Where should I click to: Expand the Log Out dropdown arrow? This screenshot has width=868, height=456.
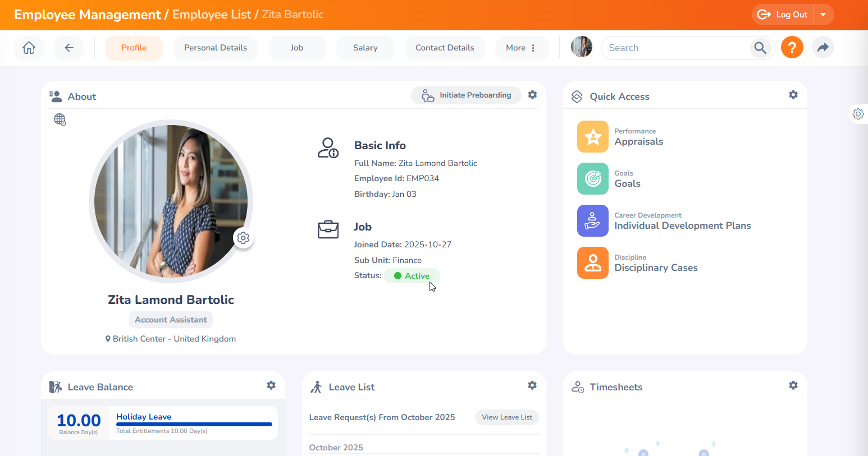point(823,15)
